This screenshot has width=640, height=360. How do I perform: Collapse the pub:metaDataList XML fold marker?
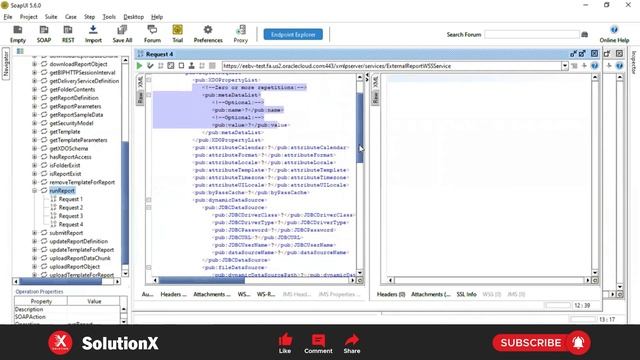(149, 95)
